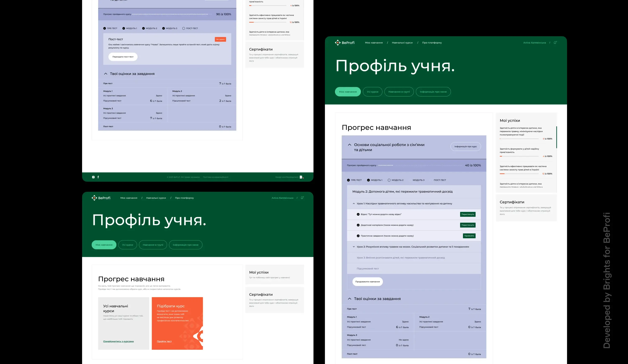Switch to 'Навчання в групі' tab in bottom-left mockup

pos(153,245)
